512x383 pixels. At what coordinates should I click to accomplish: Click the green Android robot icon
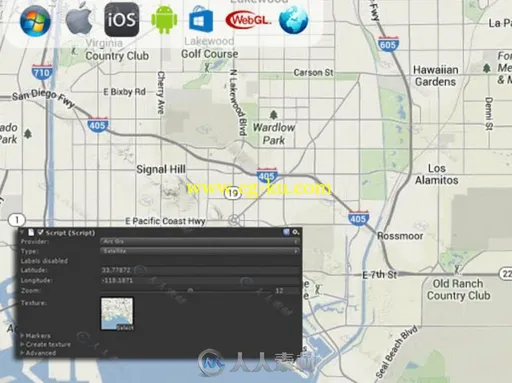pos(164,19)
